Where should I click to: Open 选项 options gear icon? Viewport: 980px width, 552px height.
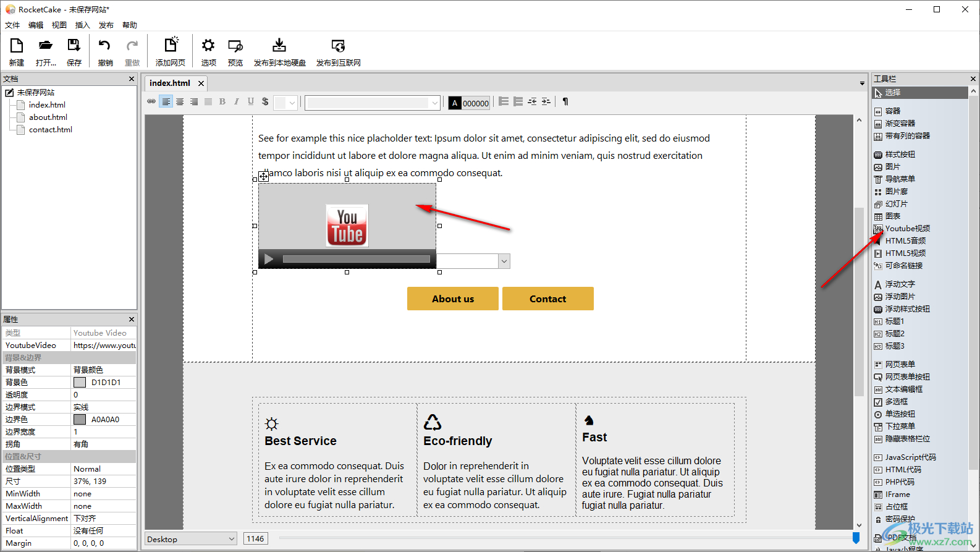click(x=208, y=46)
